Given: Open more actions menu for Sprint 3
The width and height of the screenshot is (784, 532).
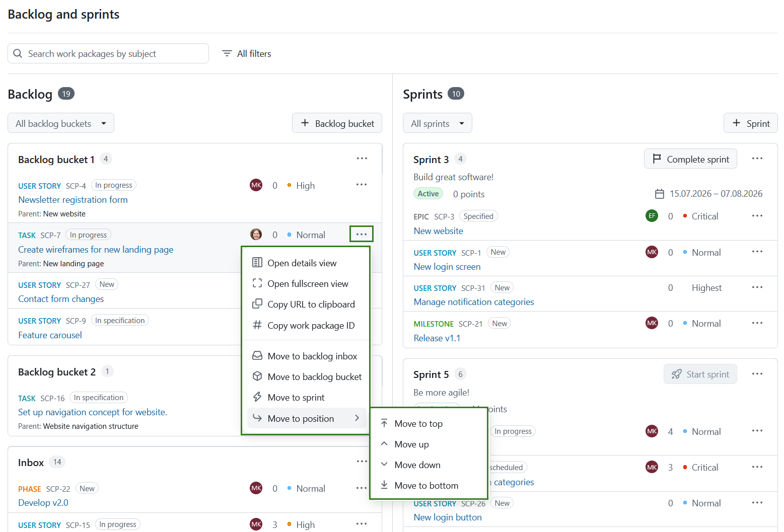Looking at the screenshot, I should tap(757, 159).
